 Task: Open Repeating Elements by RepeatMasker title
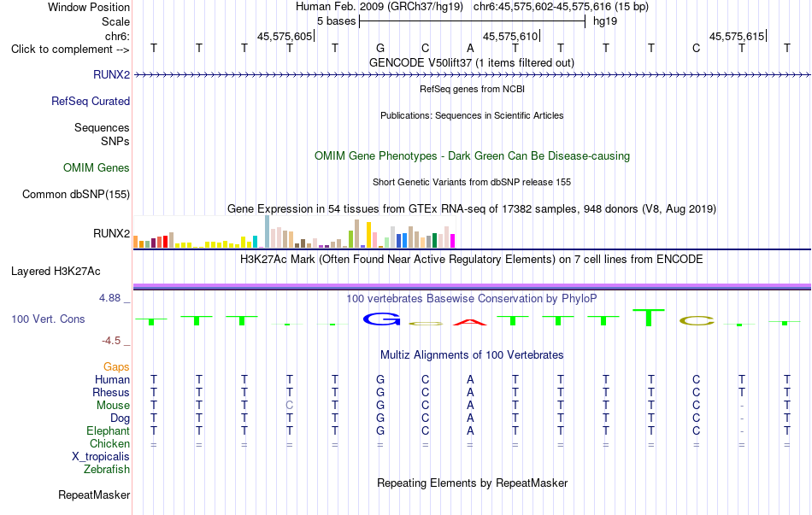pos(472,483)
